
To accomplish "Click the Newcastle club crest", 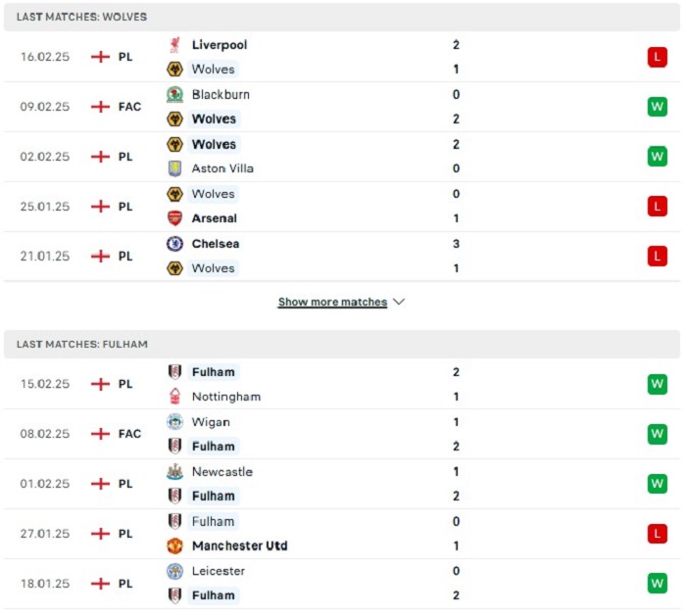I will coord(175,472).
